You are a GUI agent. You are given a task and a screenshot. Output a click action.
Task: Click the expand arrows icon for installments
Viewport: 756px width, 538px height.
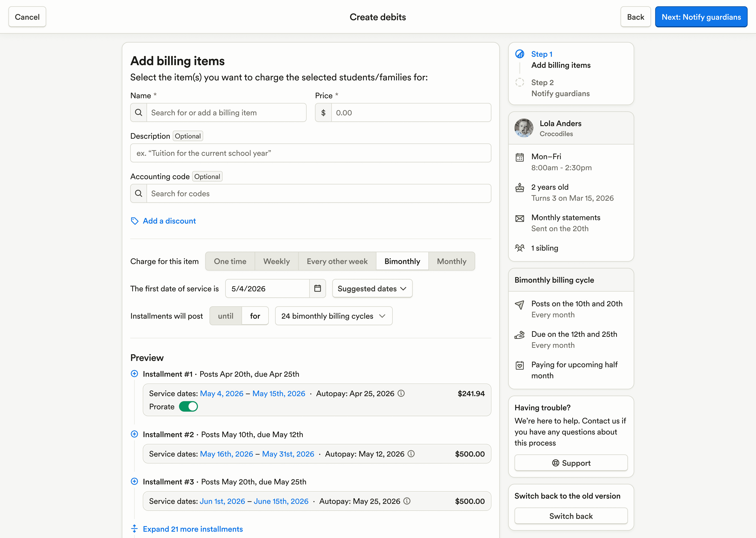(x=134, y=528)
